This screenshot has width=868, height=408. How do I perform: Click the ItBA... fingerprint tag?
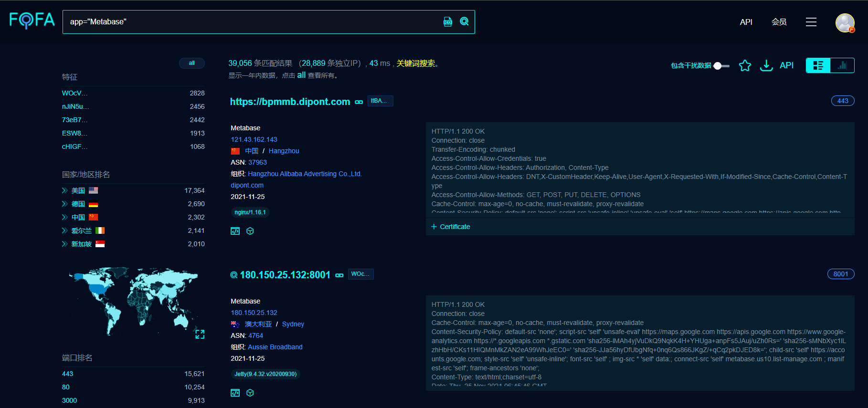[x=381, y=101]
